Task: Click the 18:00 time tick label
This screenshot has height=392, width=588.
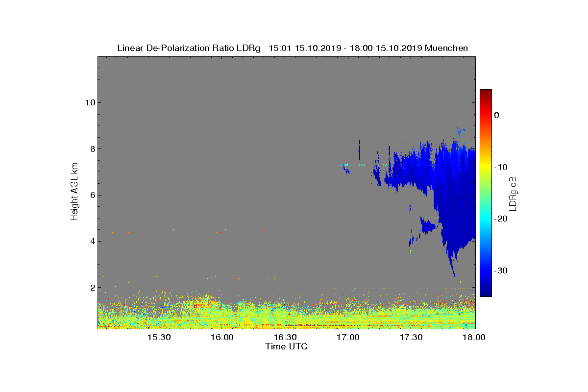Action: [474, 338]
